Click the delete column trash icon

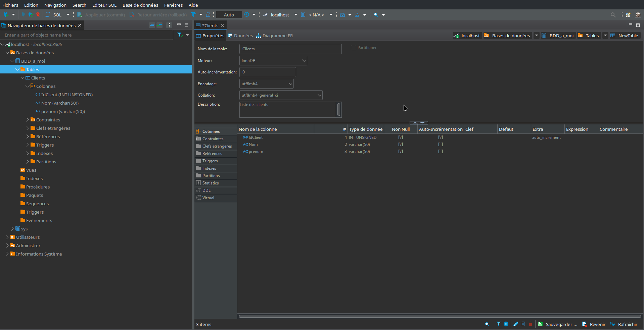pos(531,324)
